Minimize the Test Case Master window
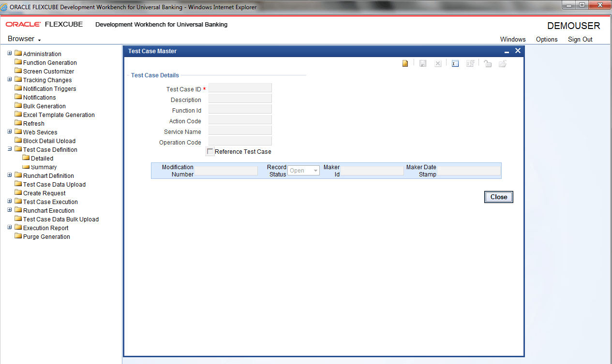Viewport: 612px width, 364px height. click(x=507, y=51)
